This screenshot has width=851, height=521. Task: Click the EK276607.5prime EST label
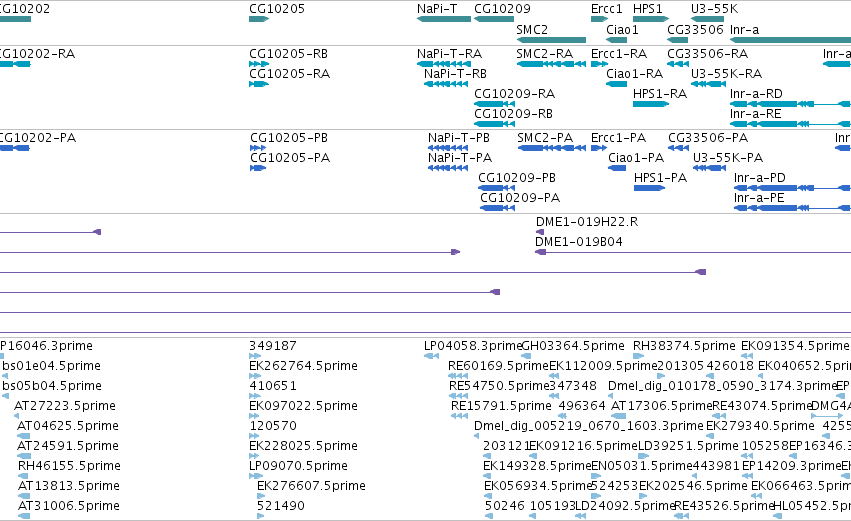pos(311,486)
